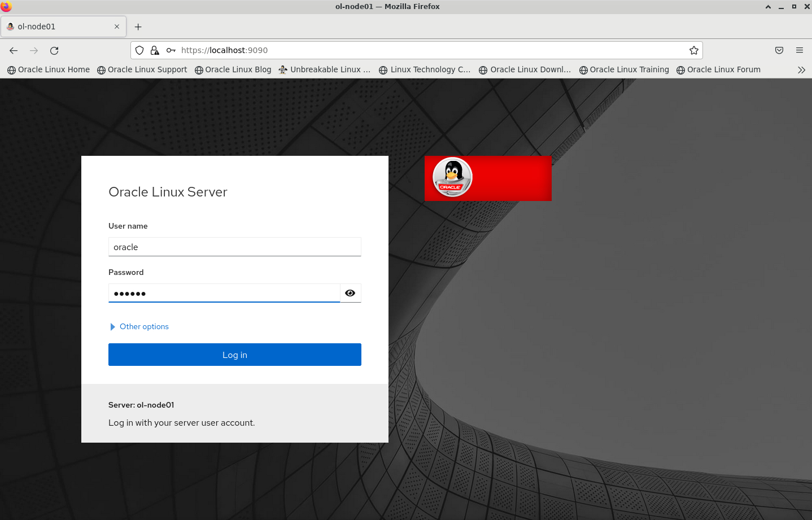Image resolution: width=812 pixels, height=520 pixels.
Task: Maximize the Firefox window
Action: coord(794,7)
